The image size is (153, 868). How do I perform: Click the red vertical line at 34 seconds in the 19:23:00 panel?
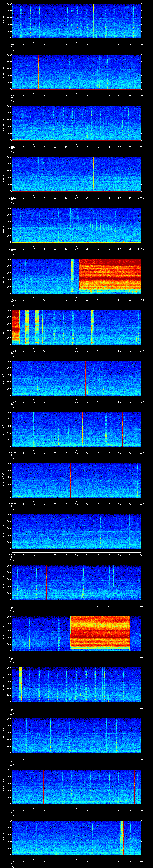click(85, 378)
